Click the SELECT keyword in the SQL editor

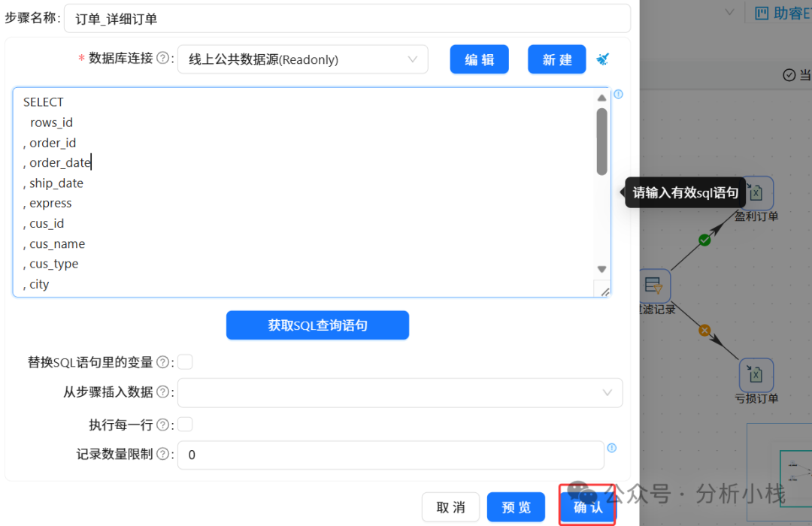[44, 102]
